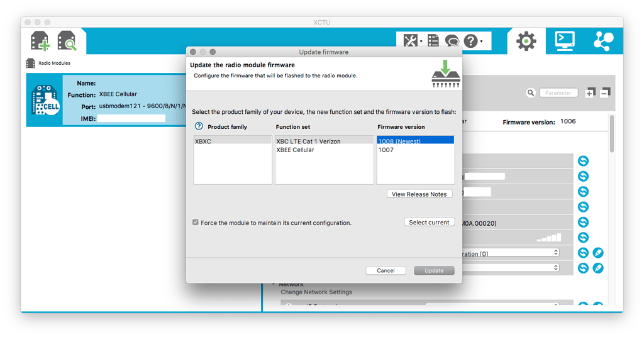The width and height of the screenshot is (644, 337).
Task: Click refresh icon on the 0A.00020 row
Action: coord(583,222)
